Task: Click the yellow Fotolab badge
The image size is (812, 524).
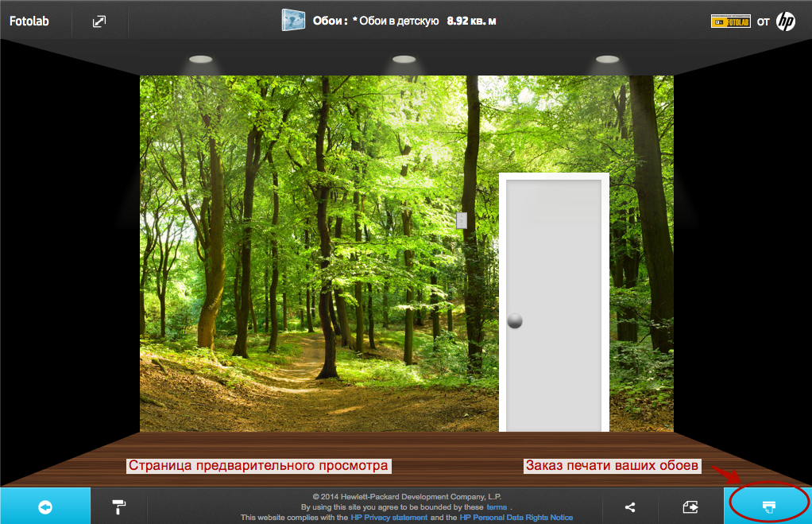Action: pyautogui.click(x=731, y=21)
